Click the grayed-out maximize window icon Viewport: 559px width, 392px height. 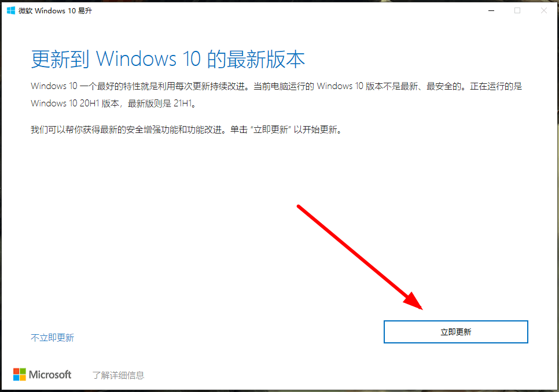pyautogui.click(x=517, y=10)
